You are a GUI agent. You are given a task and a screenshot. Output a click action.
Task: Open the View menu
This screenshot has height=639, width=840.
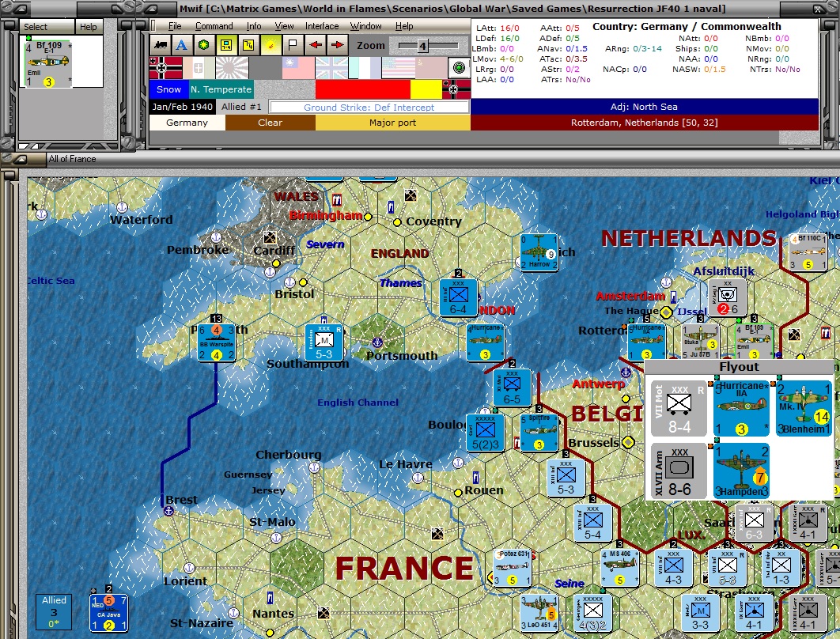click(284, 26)
